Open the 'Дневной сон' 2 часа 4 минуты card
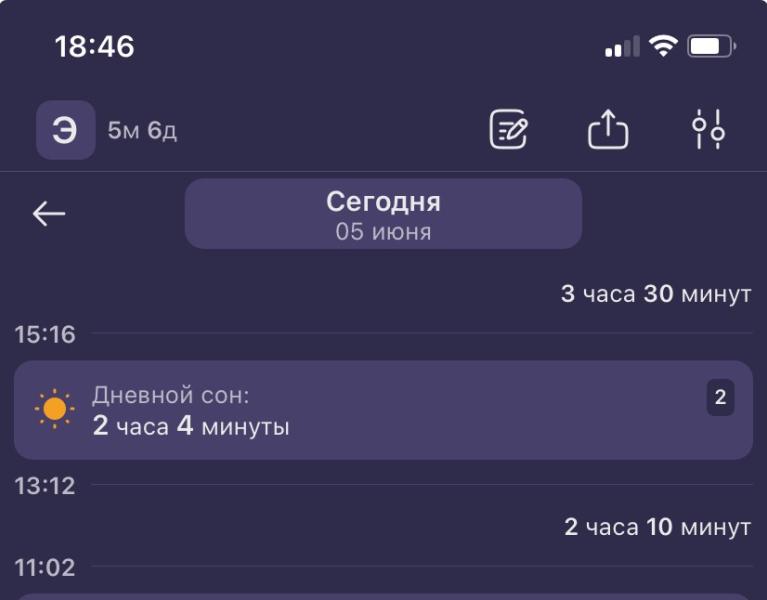Screen dimensions: 767x600 (x=384, y=410)
